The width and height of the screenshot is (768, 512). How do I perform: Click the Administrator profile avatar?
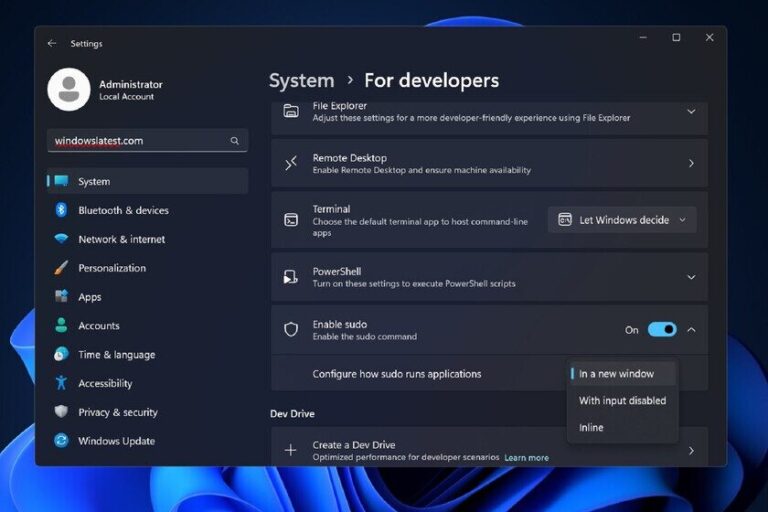point(69,90)
